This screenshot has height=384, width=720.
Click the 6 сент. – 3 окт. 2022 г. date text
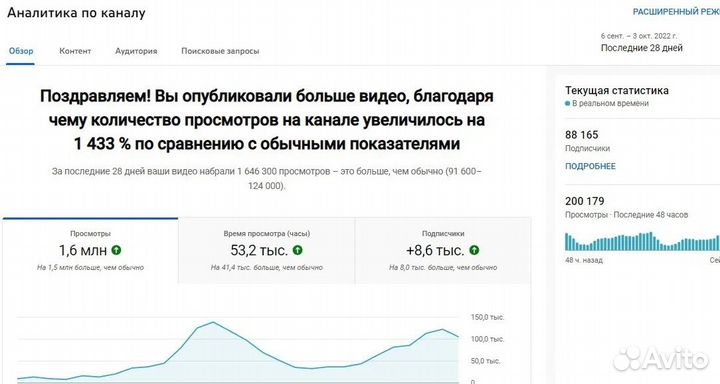click(639, 36)
